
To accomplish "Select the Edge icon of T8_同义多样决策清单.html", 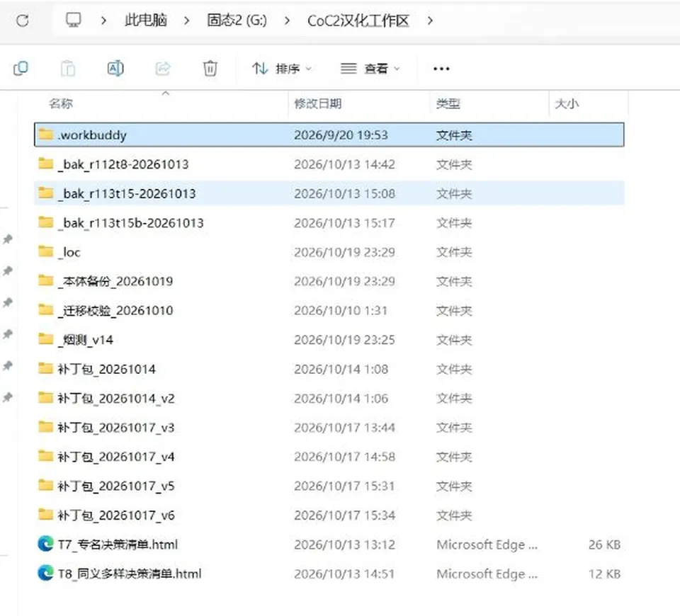I will coord(45,573).
